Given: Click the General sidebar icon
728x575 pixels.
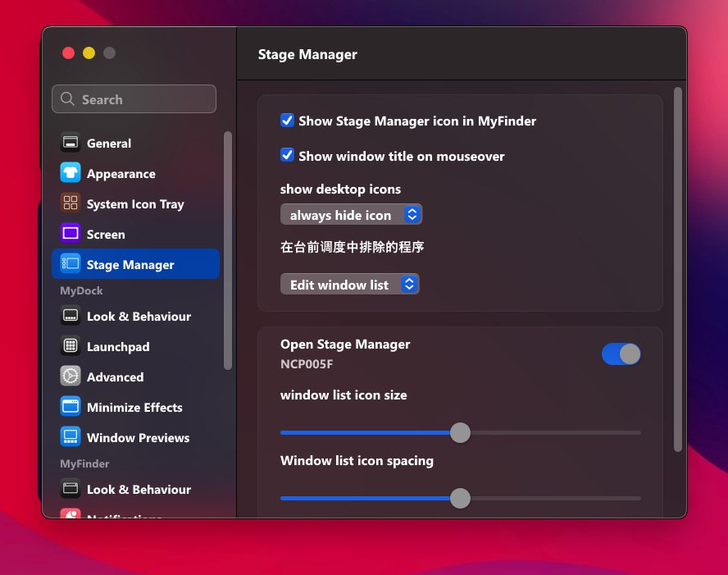Looking at the screenshot, I should (x=71, y=143).
